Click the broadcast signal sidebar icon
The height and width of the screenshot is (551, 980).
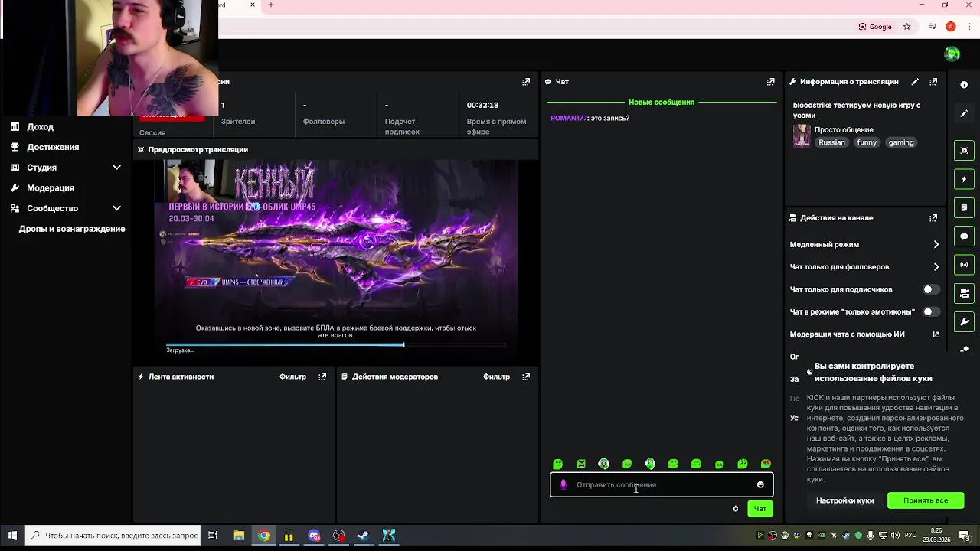[964, 265]
